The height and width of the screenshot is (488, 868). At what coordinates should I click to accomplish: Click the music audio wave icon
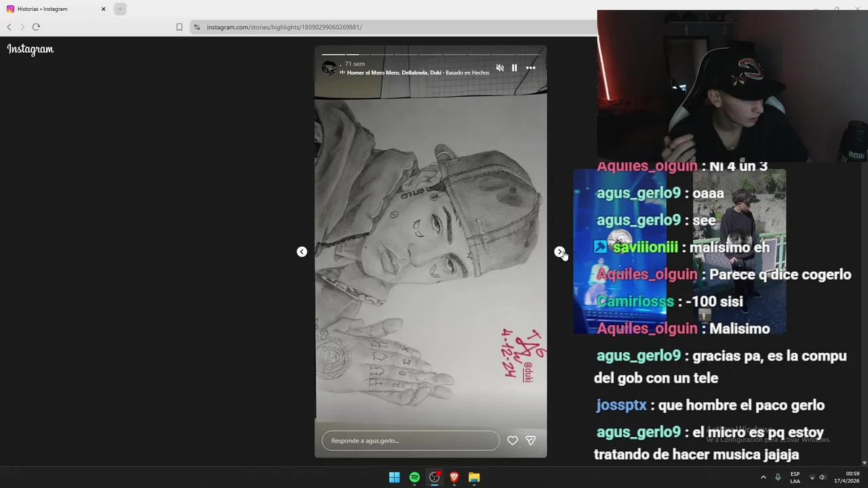tap(342, 73)
